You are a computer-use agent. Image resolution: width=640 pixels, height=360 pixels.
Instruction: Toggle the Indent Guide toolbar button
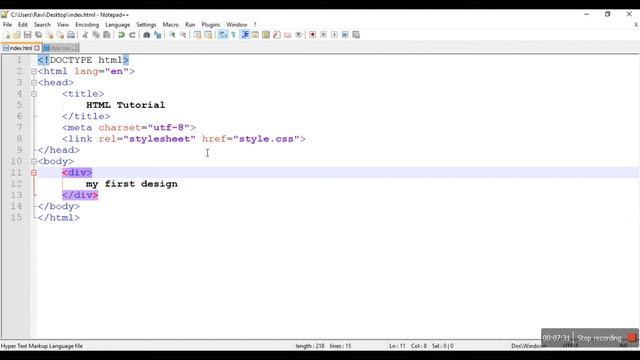244,35
